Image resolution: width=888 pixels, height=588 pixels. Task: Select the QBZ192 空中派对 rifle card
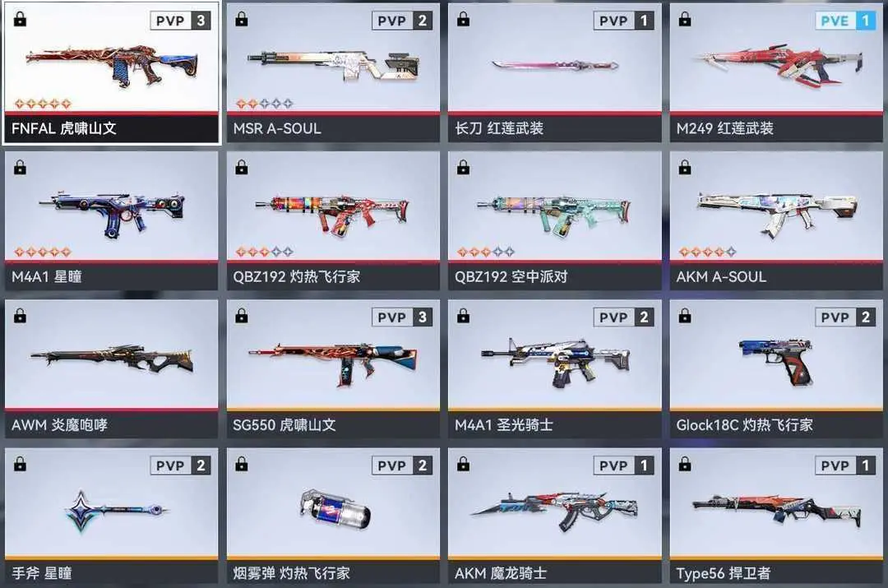pyautogui.click(x=554, y=220)
